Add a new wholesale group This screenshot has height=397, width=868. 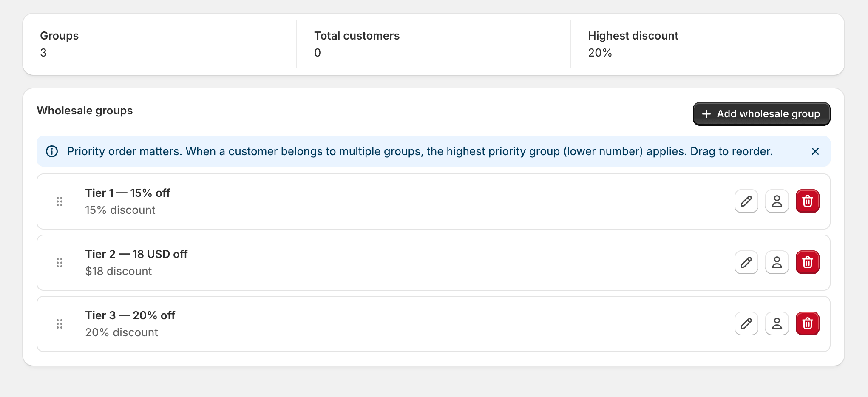(761, 114)
